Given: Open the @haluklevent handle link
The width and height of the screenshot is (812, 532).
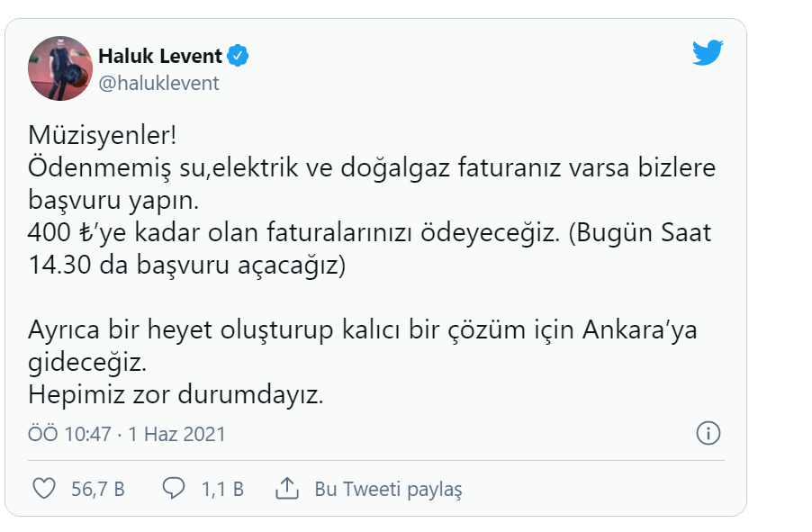Looking at the screenshot, I should click(x=158, y=84).
